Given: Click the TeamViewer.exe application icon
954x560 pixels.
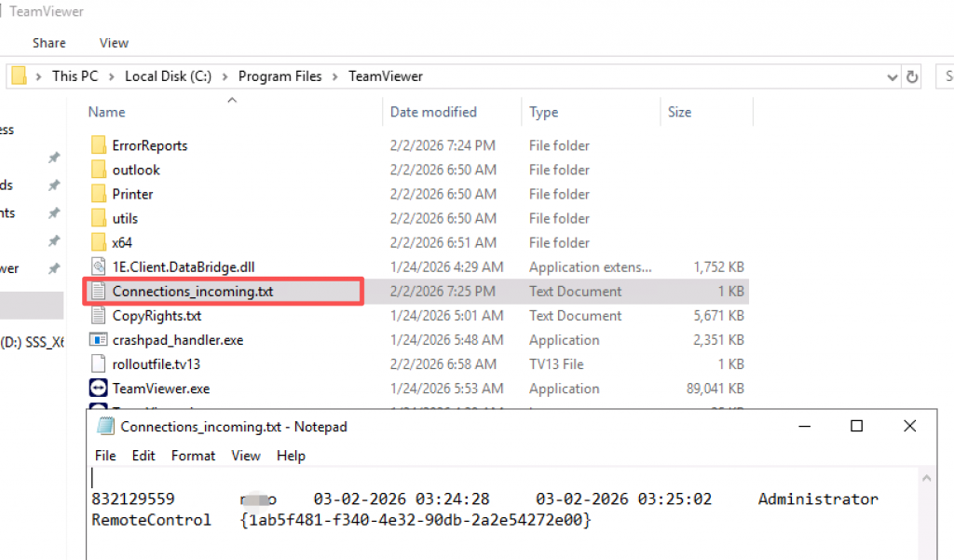Looking at the screenshot, I should [99, 389].
